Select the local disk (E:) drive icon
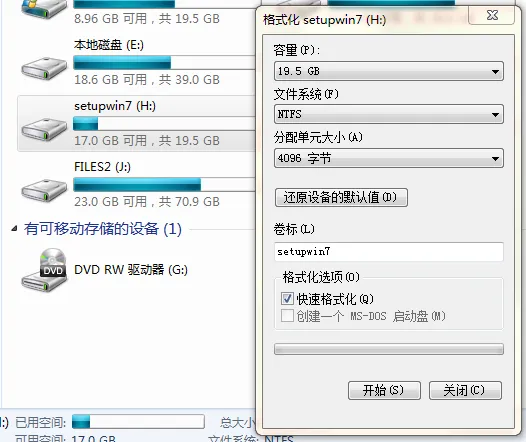This screenshot has height=442, width=526. (x=44, y=69)
